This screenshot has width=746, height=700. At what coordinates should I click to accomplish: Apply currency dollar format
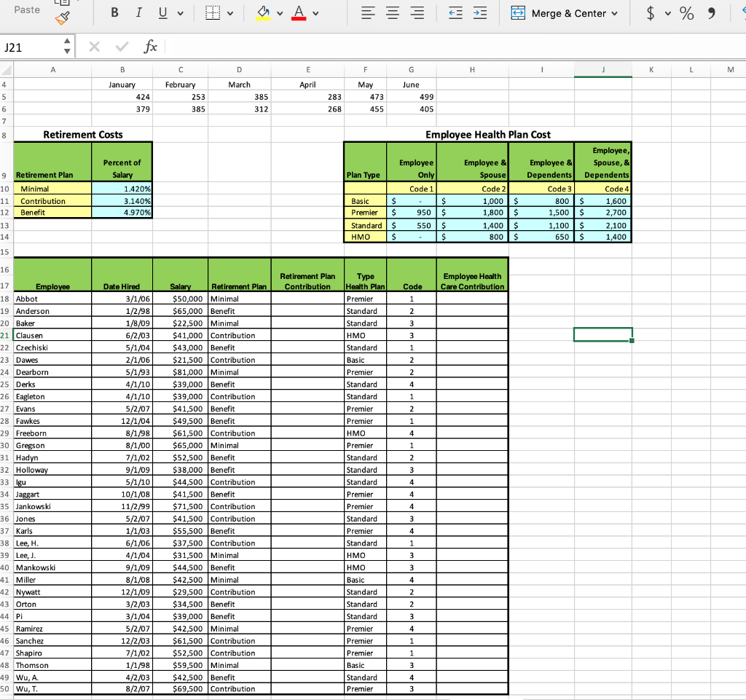[x=651, y=13]
